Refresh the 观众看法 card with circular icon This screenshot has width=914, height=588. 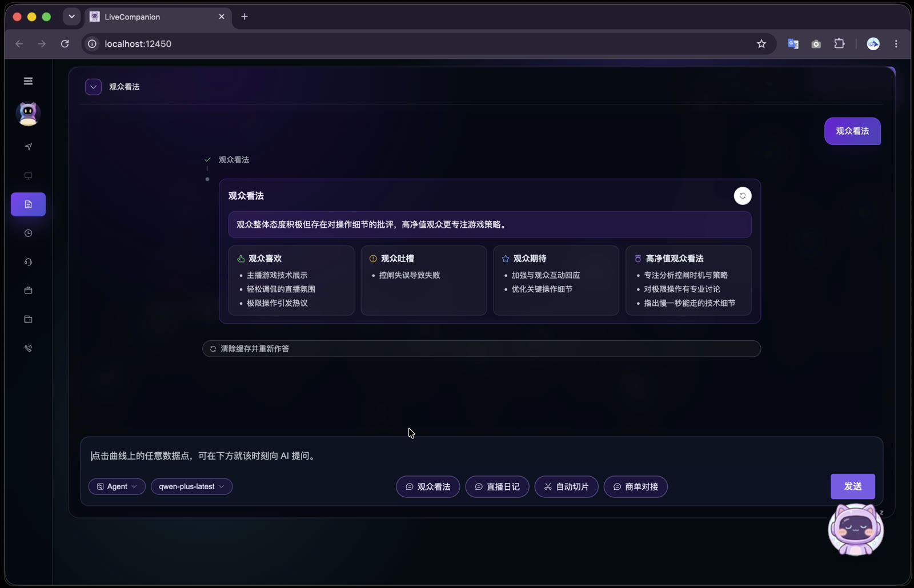743,196
